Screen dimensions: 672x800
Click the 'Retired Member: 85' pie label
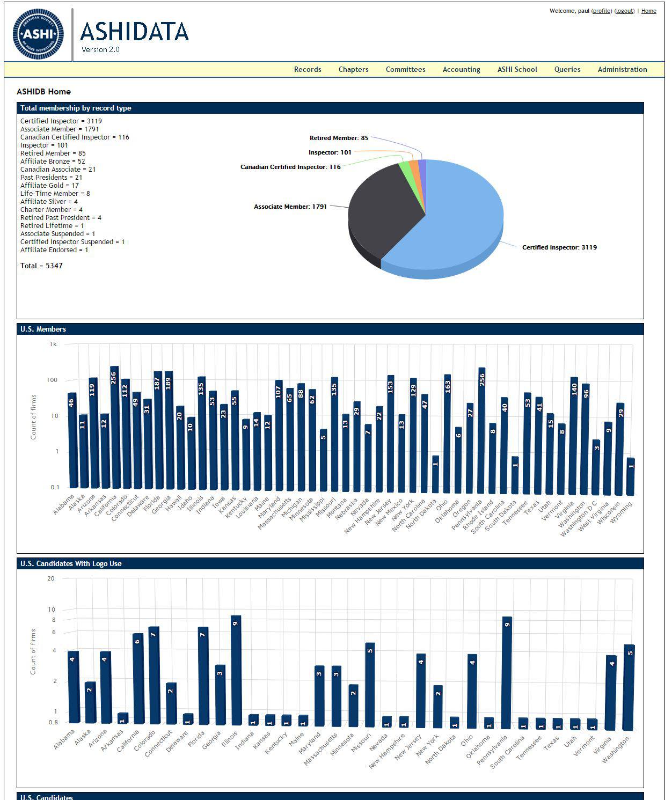(339, 138)
